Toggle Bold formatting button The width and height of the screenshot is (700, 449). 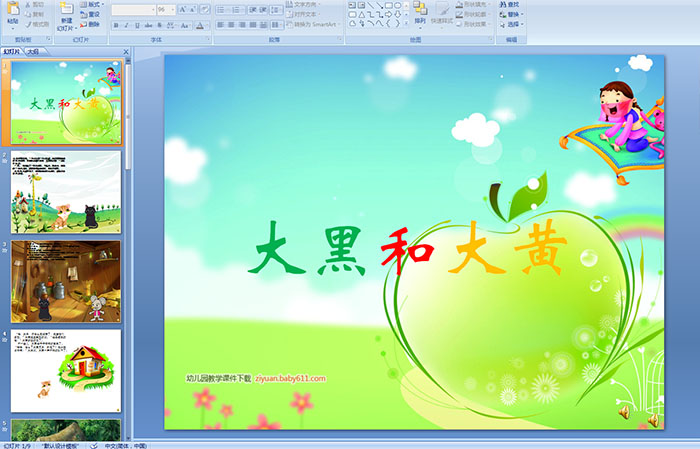(115, 25)
